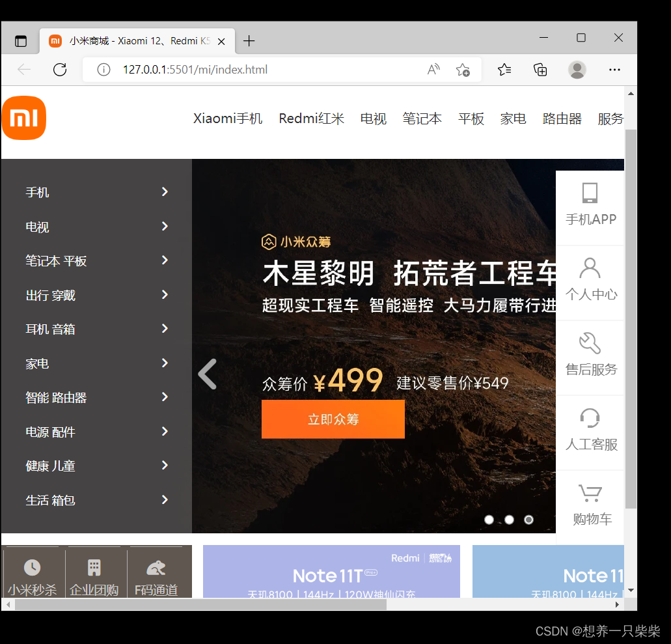Click the Xiaomi MI orange logo

(x=24, y=118)
